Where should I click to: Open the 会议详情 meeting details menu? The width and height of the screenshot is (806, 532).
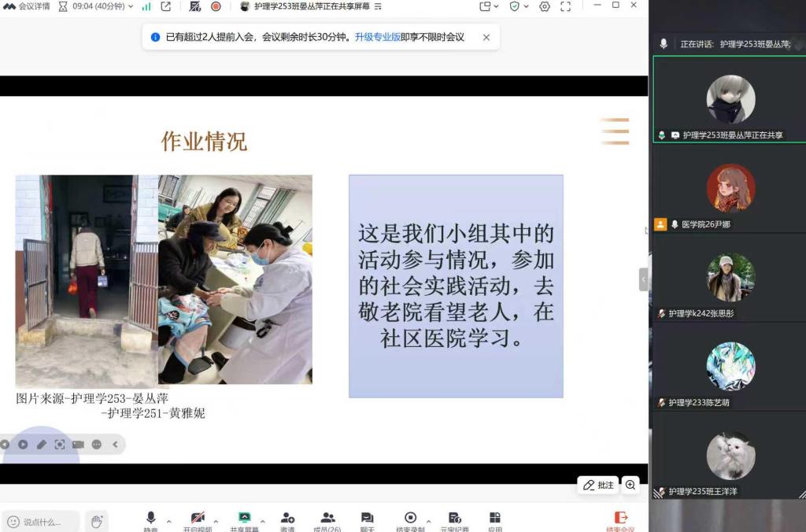28,6
